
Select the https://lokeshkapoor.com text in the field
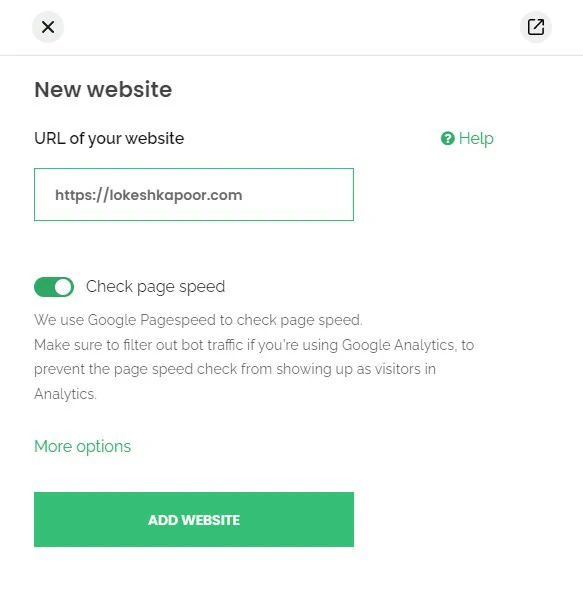149,195
